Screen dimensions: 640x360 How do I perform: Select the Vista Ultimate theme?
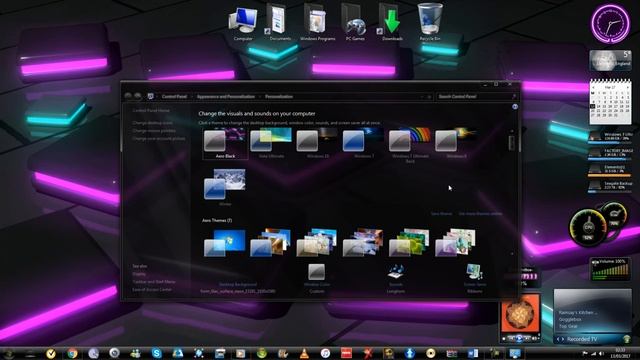[271, 143]
